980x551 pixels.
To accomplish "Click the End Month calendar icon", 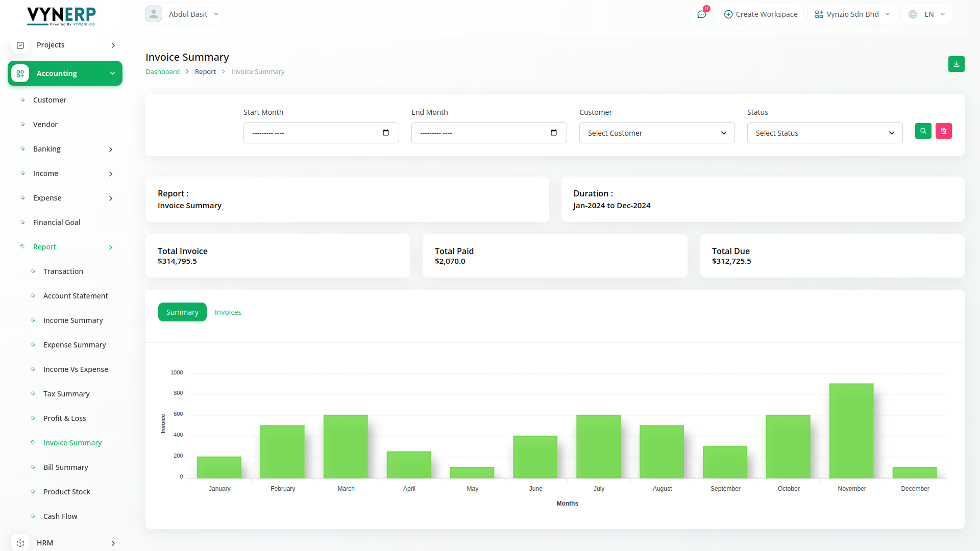I will point(554,133).
